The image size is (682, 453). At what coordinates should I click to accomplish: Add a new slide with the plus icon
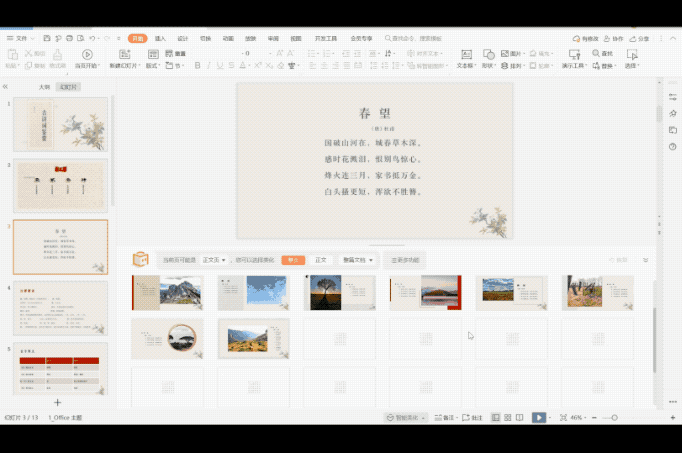pos(57,402)
